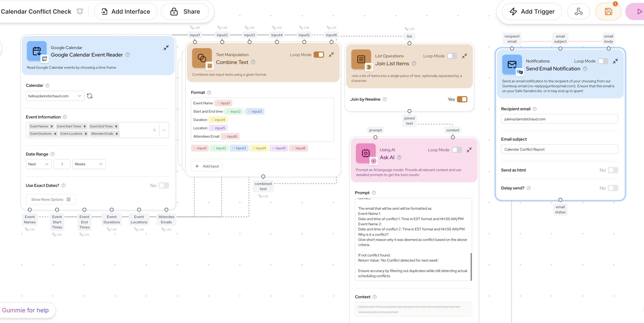Click the Send Email envelope icon
Viewport: 644px width, 323px height.
512,64
